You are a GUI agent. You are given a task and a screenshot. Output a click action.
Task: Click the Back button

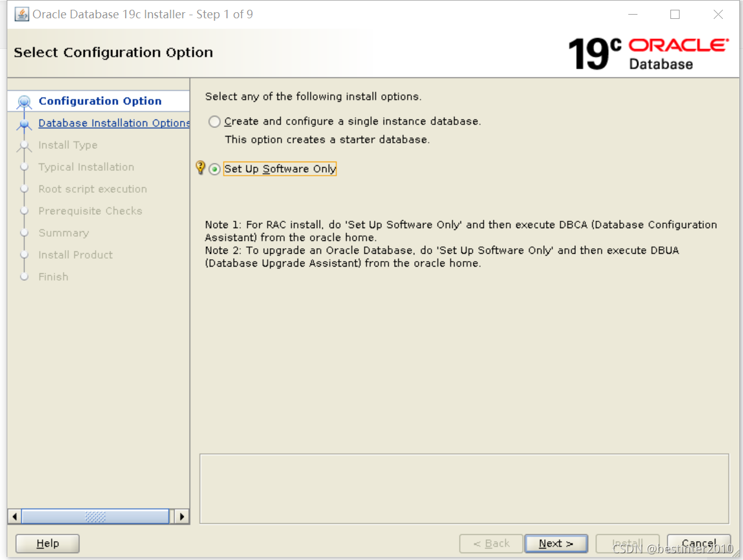pos(491,544)
